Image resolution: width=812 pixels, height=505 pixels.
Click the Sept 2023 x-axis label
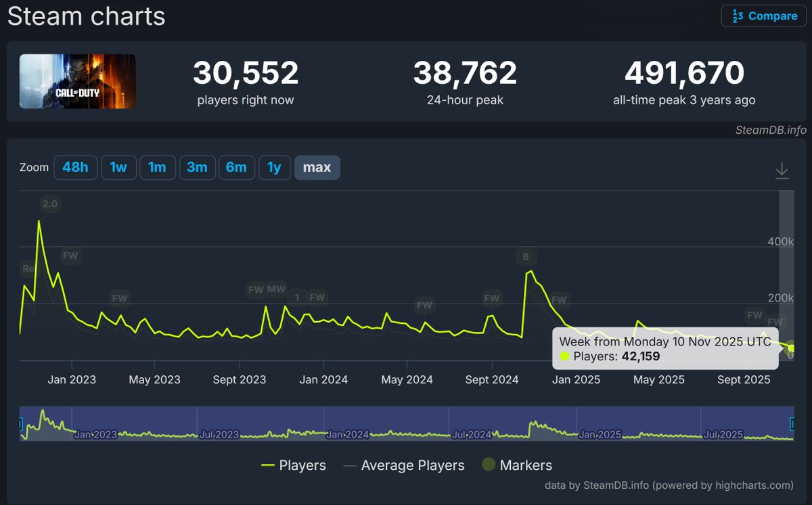point(239,379)
